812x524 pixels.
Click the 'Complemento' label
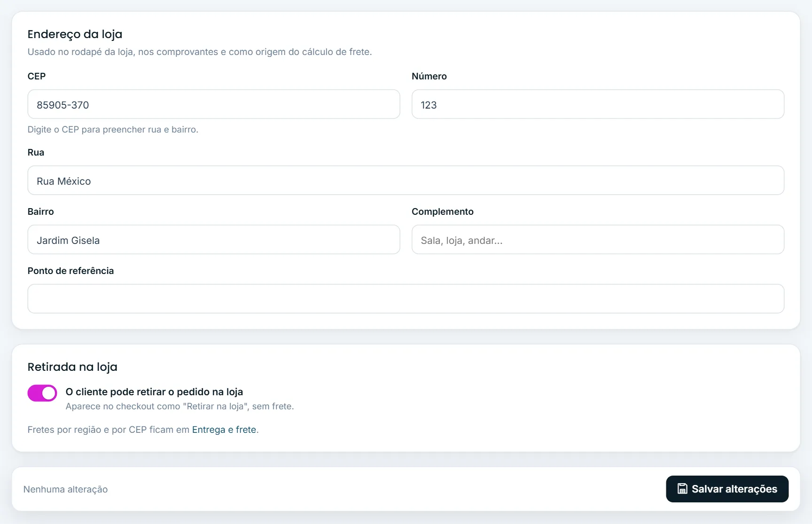[443, 211]
